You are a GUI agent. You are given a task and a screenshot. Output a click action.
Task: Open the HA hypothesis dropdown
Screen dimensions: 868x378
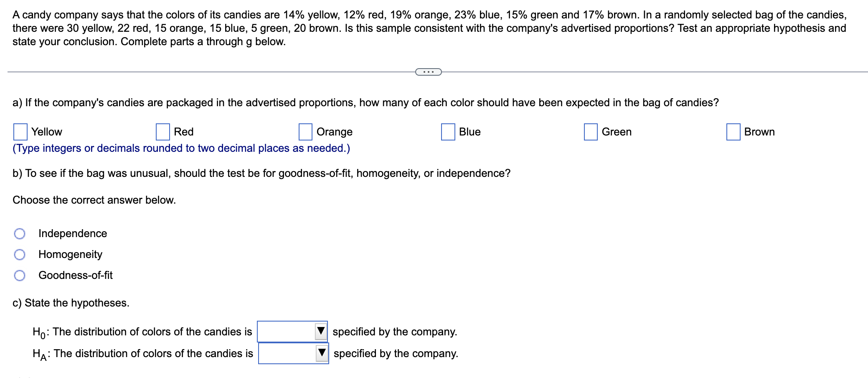(288, 352)
